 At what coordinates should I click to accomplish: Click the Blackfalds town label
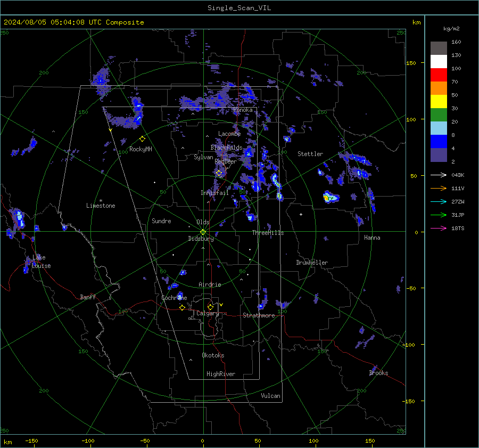226,148
